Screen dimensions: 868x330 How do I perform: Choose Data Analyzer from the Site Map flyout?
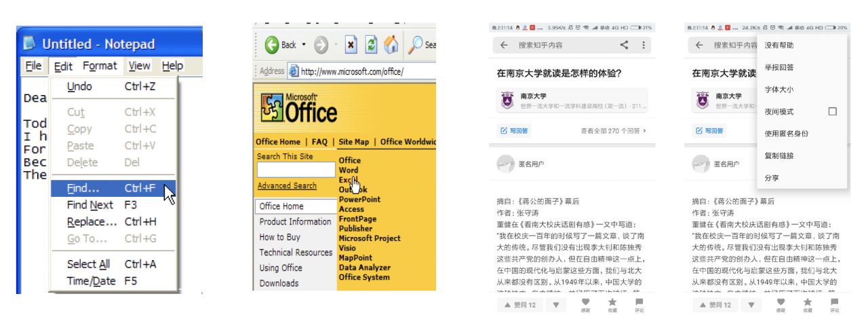coord(365,268)
